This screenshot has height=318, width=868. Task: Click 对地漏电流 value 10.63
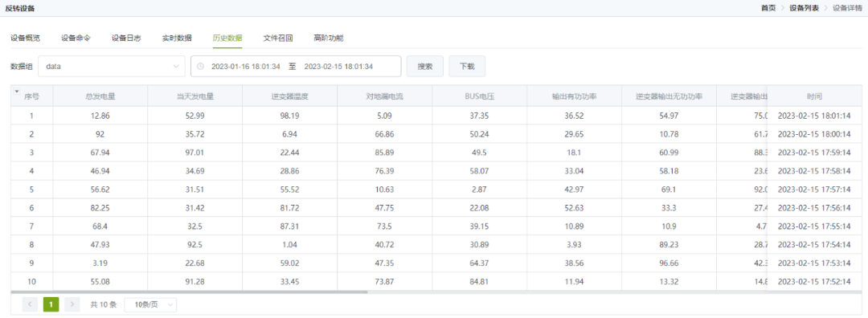coord(385,190)
